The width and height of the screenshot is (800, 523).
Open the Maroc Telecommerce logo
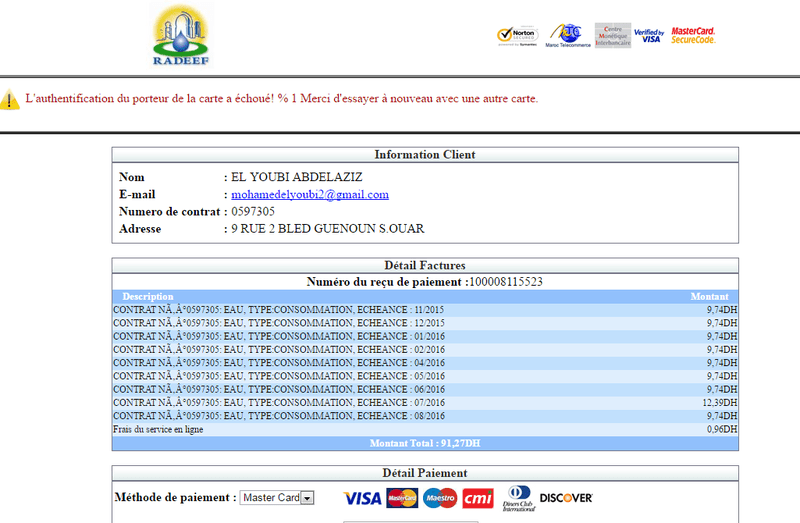pyautogui.click(x=570, y=36)
